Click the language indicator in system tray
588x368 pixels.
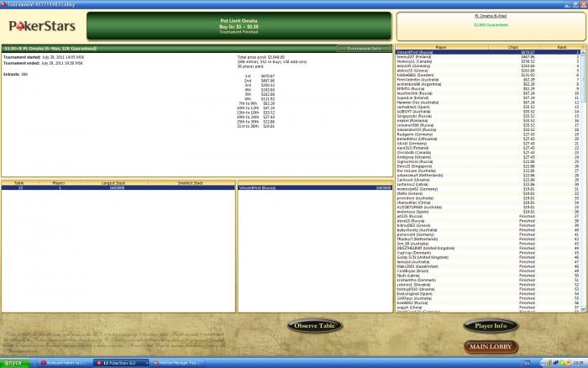tap(528, 363)
